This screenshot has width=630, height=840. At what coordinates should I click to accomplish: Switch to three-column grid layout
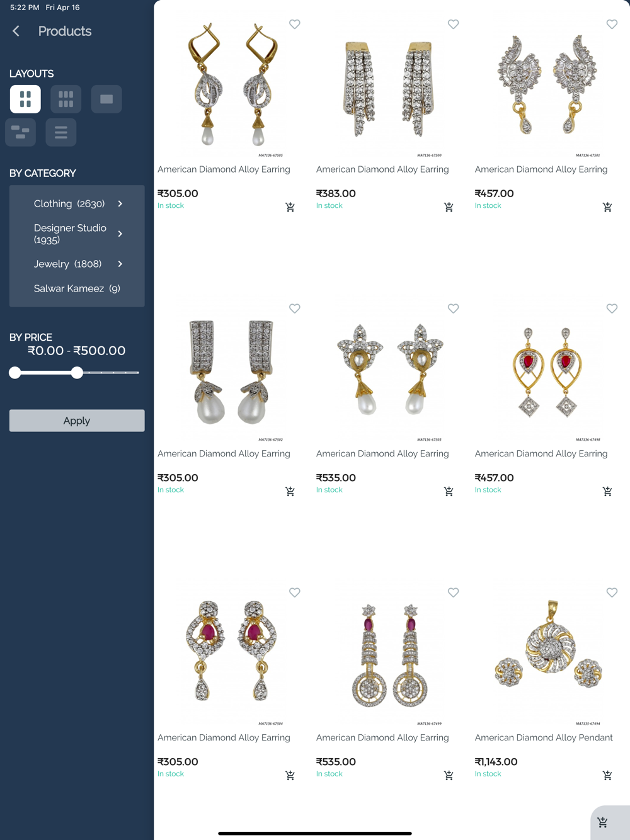(66, 99)
